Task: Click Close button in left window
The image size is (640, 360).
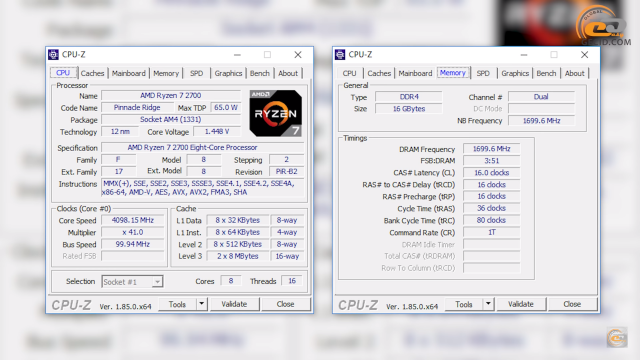Action: [286, 304]
